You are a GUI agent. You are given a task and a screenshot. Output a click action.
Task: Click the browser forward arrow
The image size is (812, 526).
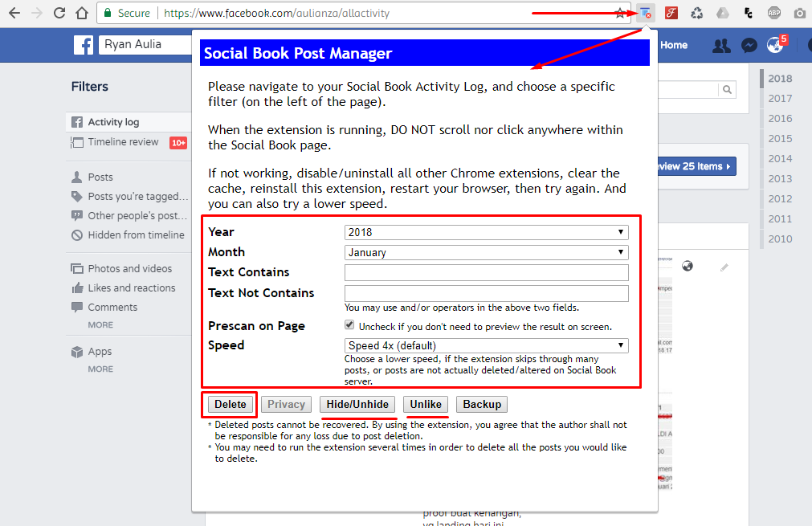click(x=37, y=13)
